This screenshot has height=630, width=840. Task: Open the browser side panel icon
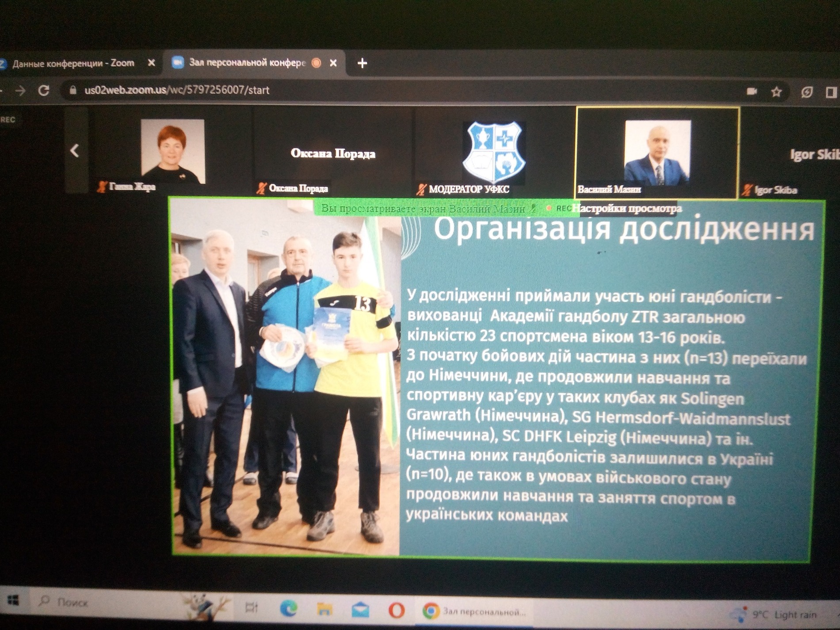click(x=830, y=92)
